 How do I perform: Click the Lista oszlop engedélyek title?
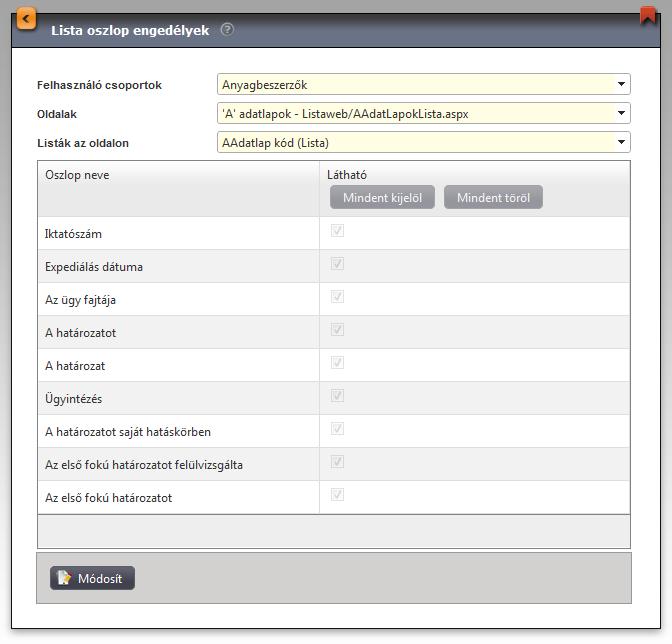click(130, 30)
